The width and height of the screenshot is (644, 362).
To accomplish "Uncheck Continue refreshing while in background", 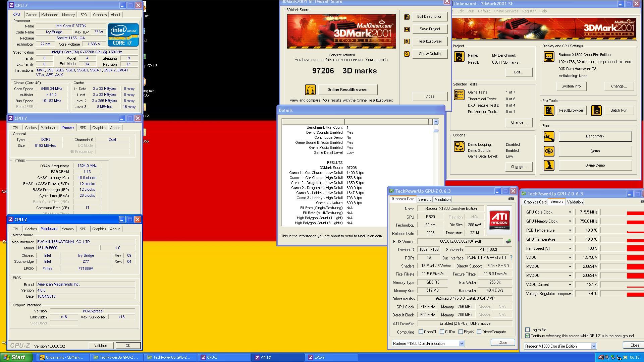I will click(527, 336).
